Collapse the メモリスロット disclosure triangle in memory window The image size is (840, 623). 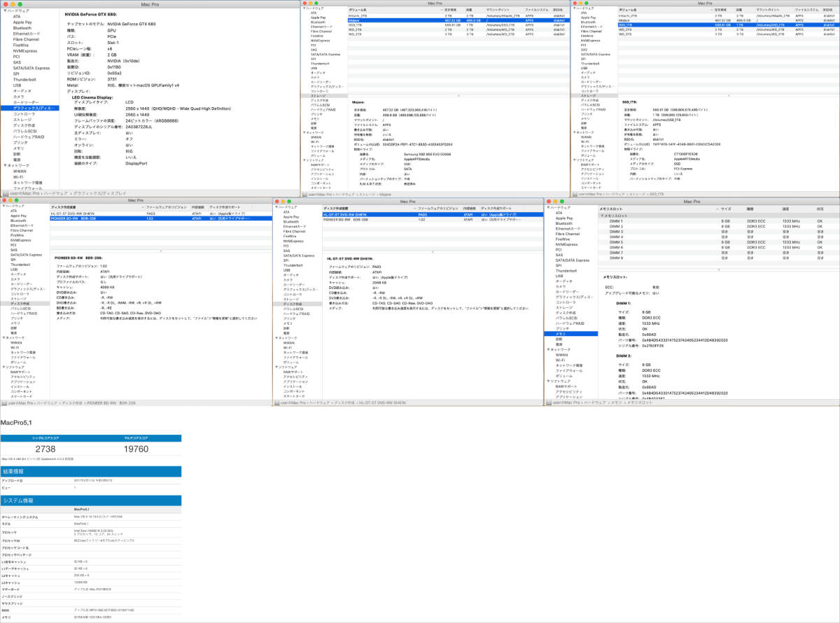603,216
